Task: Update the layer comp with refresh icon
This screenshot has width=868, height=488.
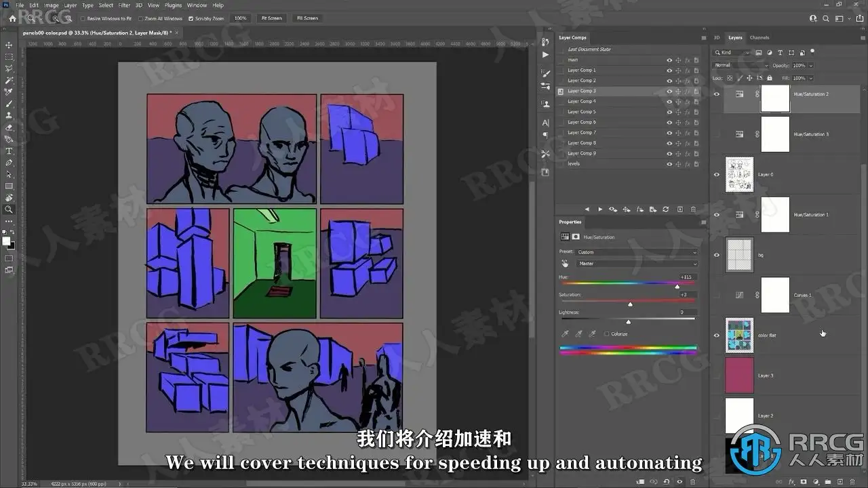Action: (665, 209)
